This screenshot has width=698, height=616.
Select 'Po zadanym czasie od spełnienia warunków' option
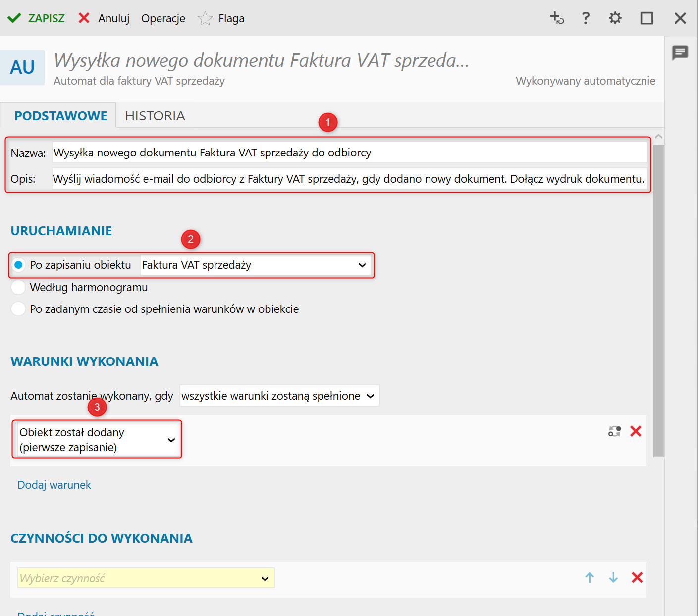[18, 309]
